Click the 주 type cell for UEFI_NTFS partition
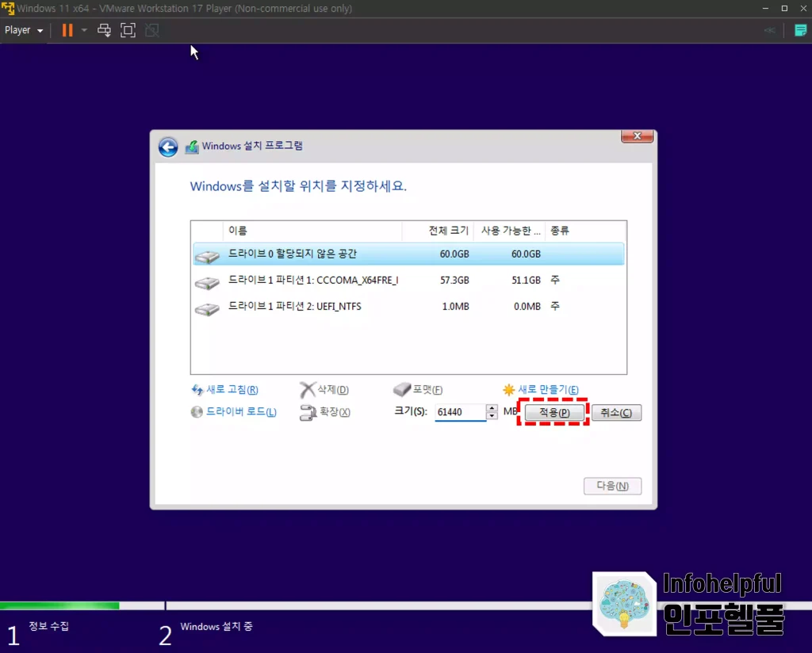 (555, 307)
